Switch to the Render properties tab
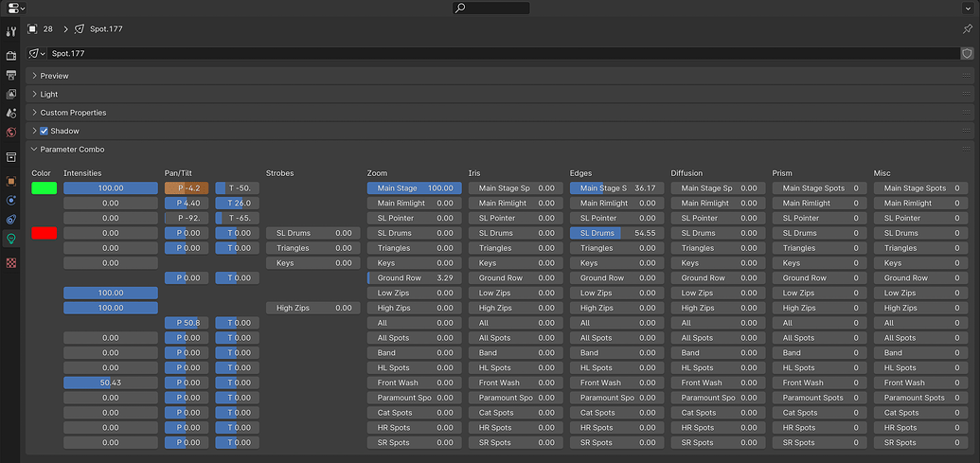Viewport: 980px width, 463px height. pos(10,56)
